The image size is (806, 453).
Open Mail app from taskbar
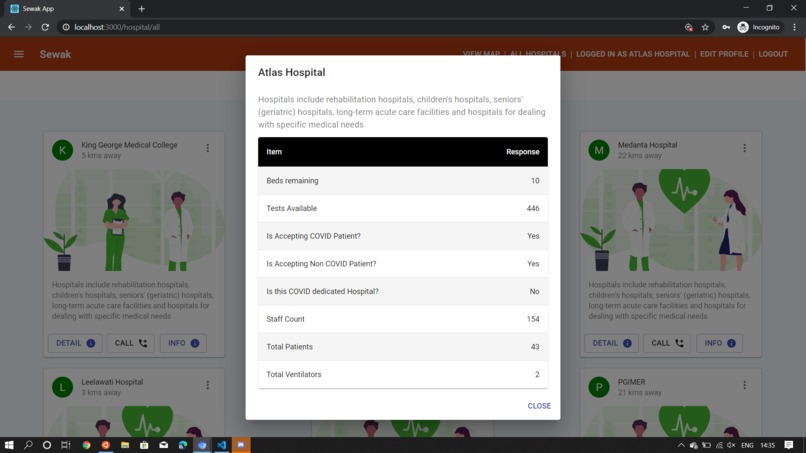point(163,445)
